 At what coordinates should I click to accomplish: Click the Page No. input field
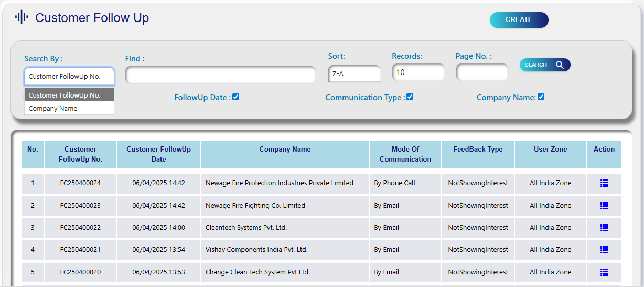482,72
